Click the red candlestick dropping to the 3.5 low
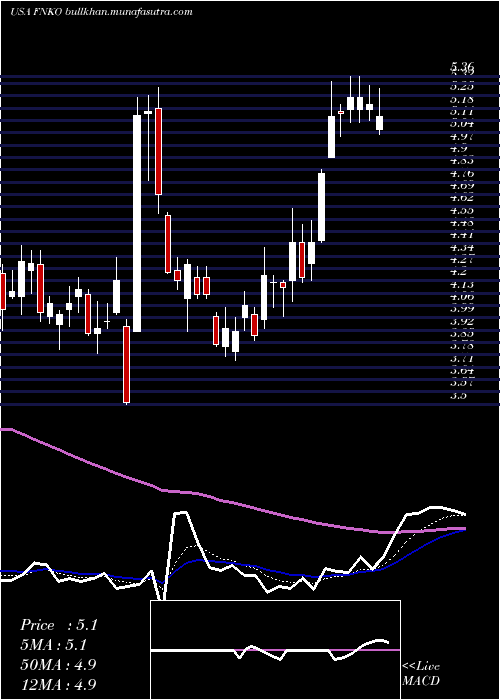Viewport: 500px width, 700px height. pos(126,364)
